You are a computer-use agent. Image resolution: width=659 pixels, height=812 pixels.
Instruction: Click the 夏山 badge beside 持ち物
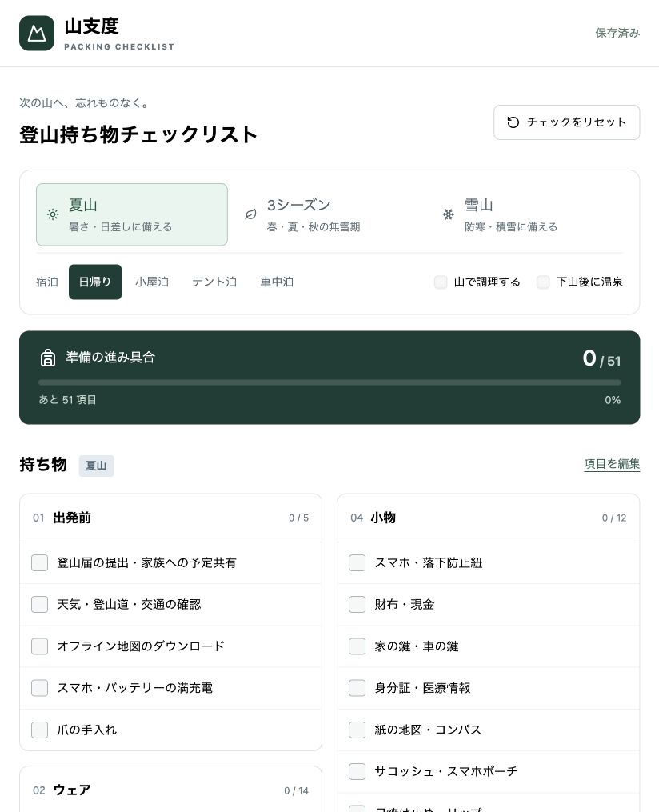point(96,466)
